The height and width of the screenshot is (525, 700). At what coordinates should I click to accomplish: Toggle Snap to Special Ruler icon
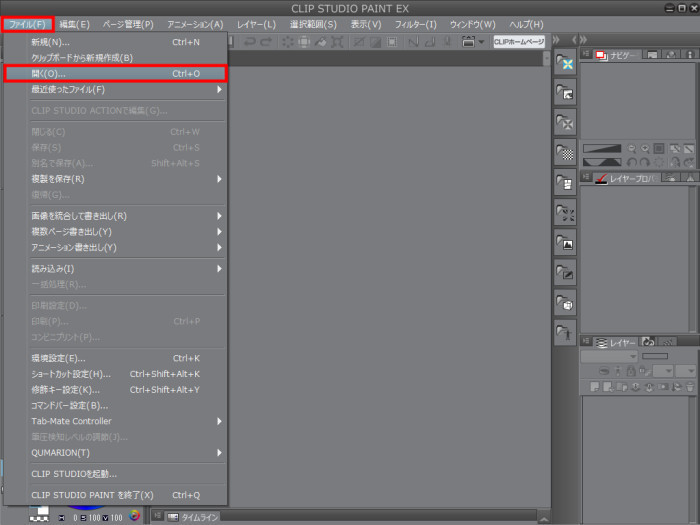point(430,42)
